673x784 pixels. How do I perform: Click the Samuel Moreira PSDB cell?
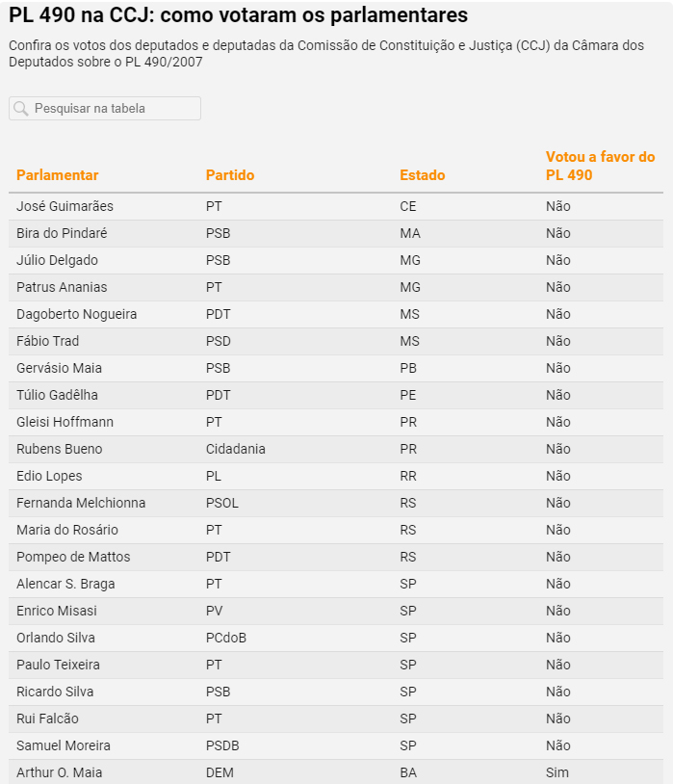point(222,745)
